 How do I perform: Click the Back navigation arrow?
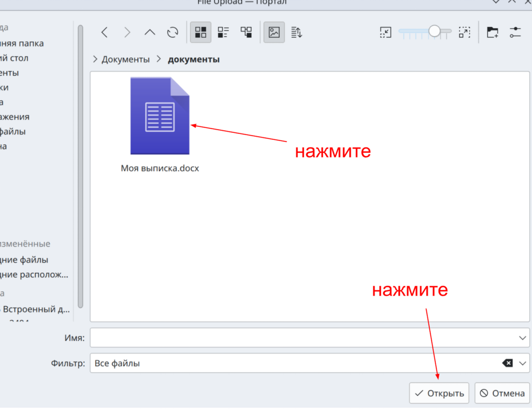tap(104, 32)
